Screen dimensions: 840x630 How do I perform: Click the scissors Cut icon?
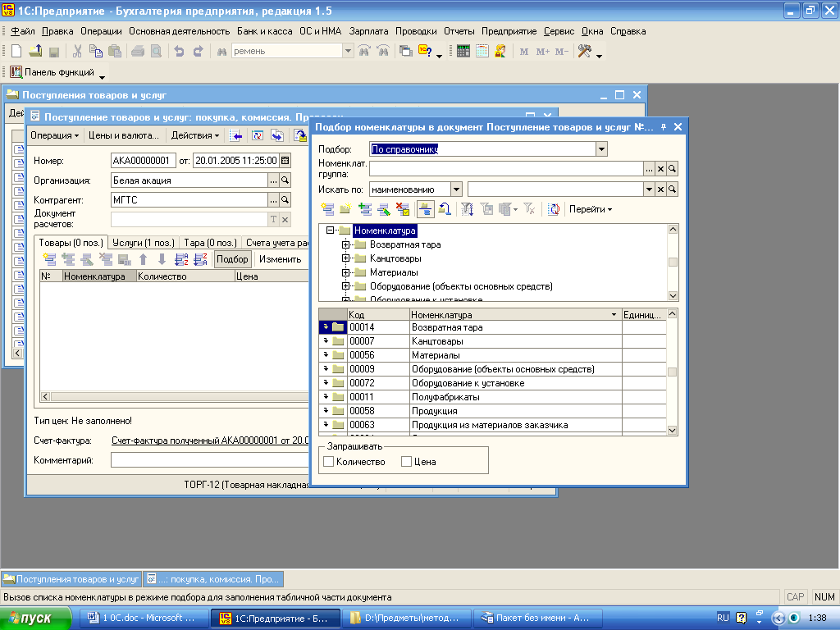pyautogui.click(x=77, y=51)
